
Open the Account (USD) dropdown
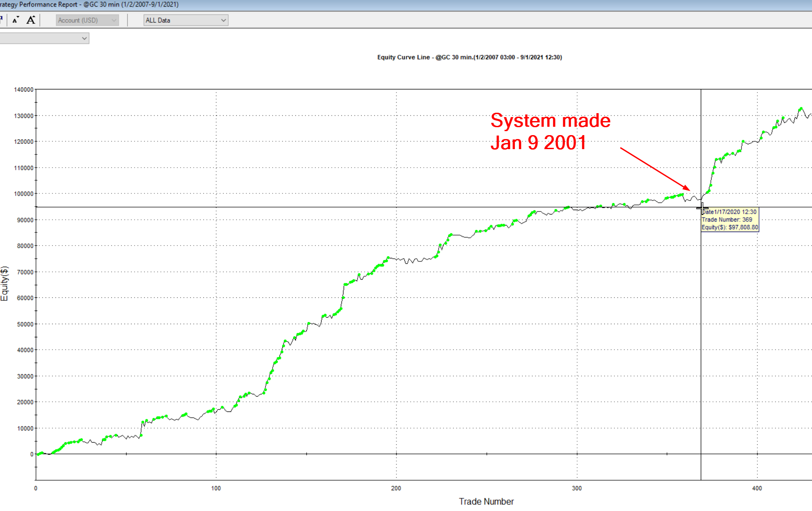[87, 20]
